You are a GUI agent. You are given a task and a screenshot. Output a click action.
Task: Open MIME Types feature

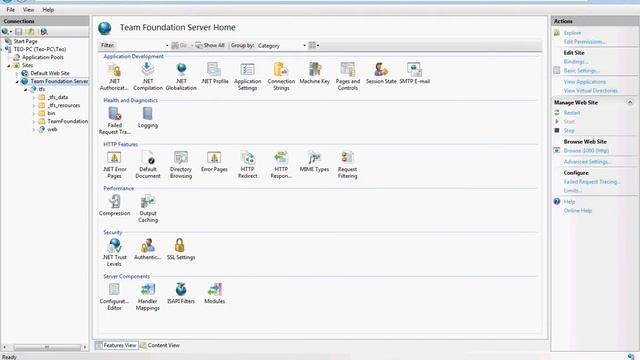tap(314, 162)
